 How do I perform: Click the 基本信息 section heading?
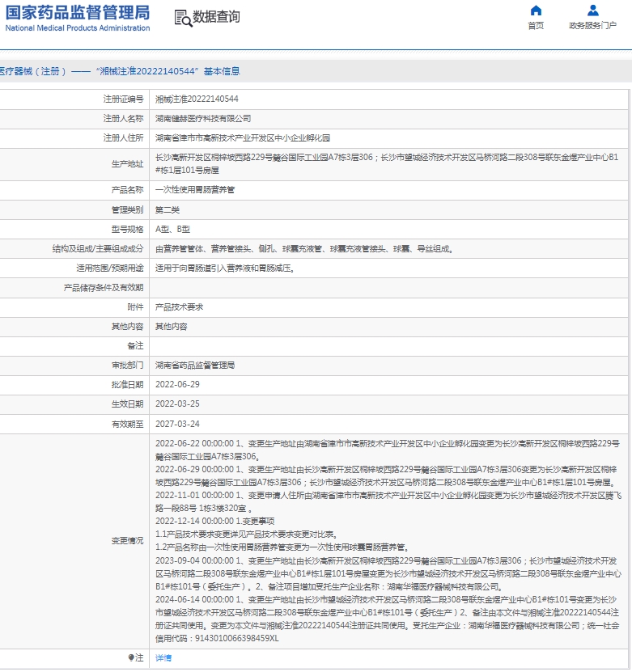[x=222, y=71]
